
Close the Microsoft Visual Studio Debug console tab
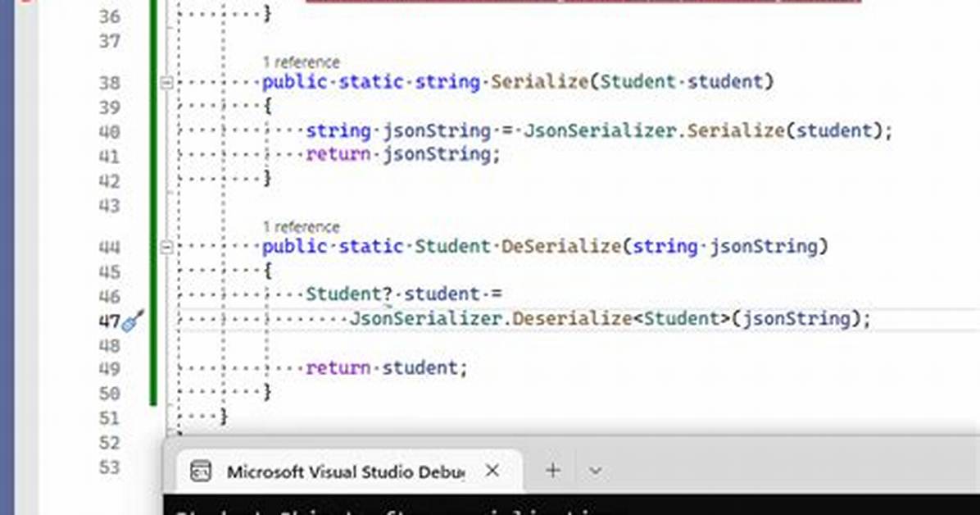(492, 471)
